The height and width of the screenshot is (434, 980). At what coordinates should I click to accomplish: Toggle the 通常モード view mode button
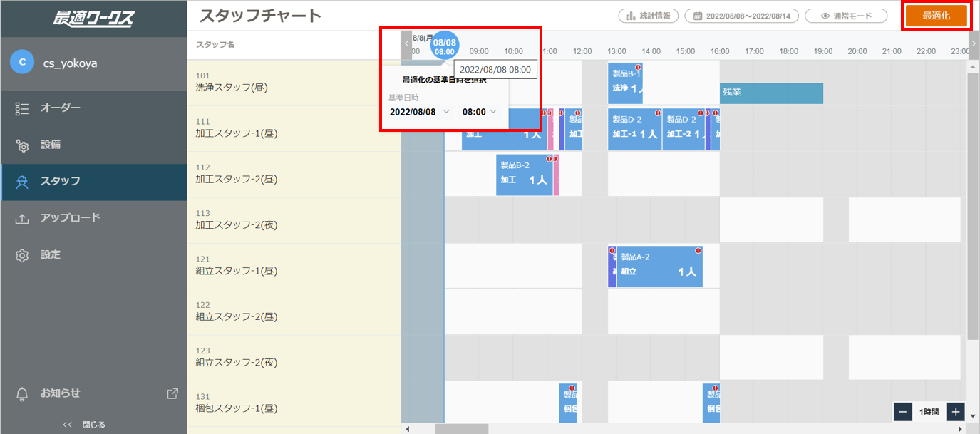(846, 16)
